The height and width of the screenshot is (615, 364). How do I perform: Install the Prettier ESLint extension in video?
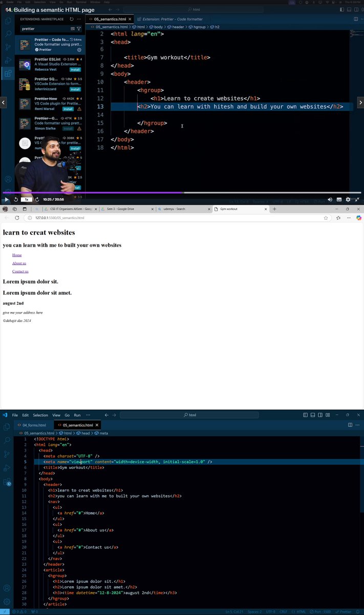(75, 69)
